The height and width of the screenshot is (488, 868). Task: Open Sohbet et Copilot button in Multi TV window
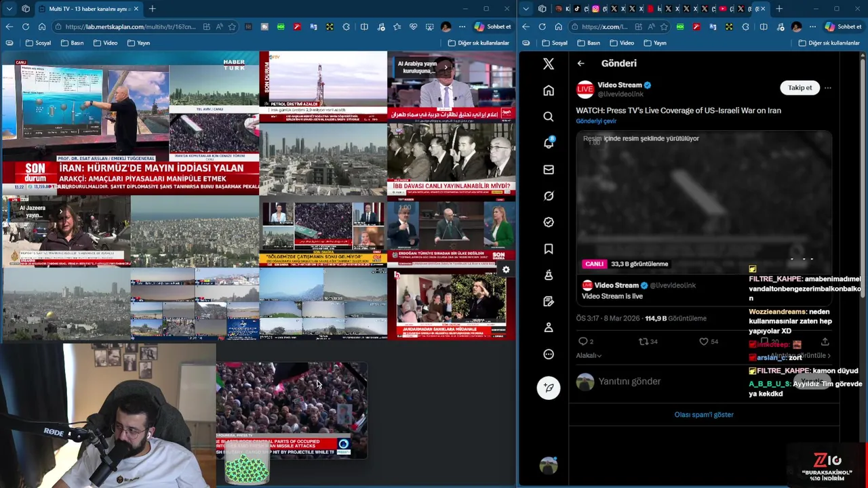pos(492,26)
